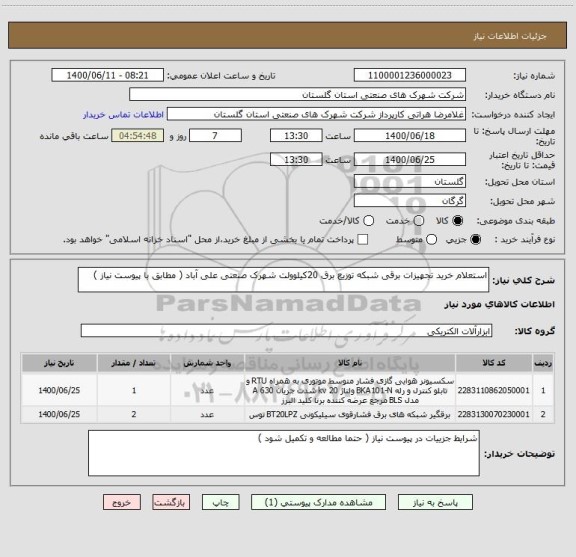
Task: Click the general need description text box
Action: (x=283, y=280)
